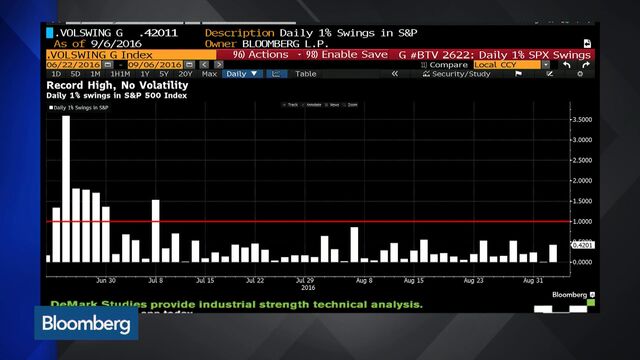Image resolution: width=640 pixels, height=360 pixels.
Task: Click the tallest bar near 3.5
Action: (x=66, y=189)
